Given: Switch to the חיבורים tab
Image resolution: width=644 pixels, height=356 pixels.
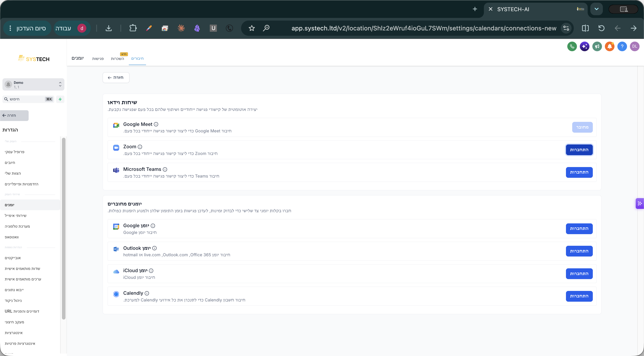Looking at the screenshot, I should pyautogui.click(x=137, y=59).
